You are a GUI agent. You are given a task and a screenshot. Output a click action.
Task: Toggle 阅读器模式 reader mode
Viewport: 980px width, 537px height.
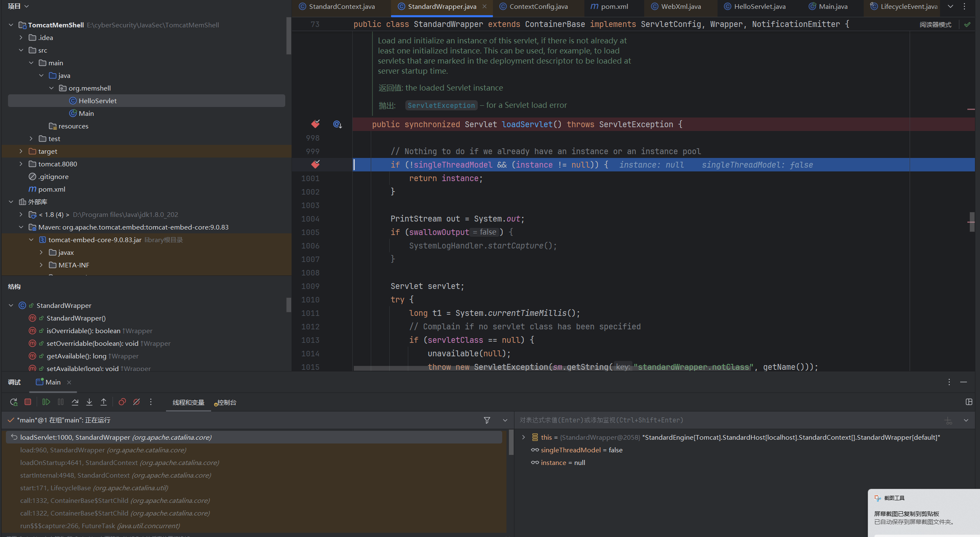[x=935, y=24]
